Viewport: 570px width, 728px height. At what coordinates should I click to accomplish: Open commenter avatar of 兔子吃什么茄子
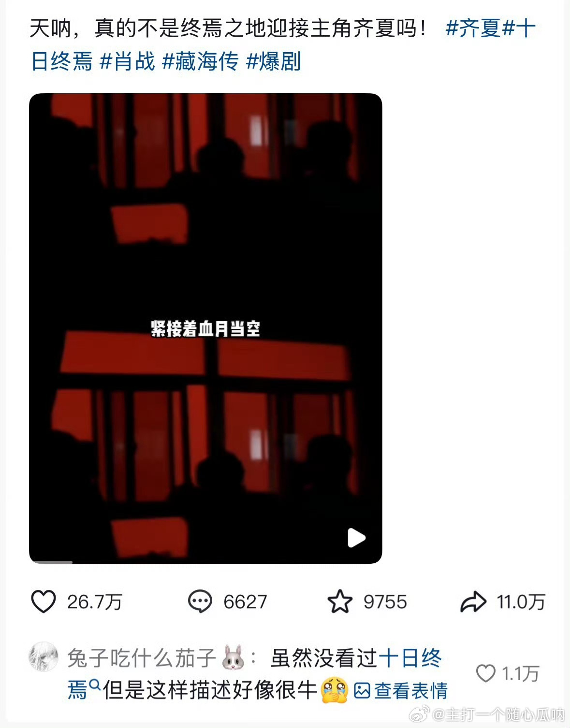point(44,657)
